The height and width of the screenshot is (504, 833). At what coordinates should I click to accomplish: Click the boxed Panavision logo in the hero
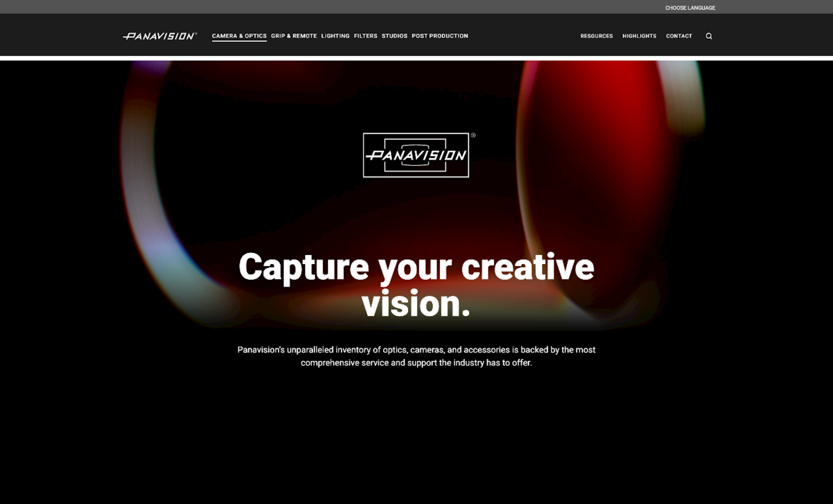coord(416,155)
